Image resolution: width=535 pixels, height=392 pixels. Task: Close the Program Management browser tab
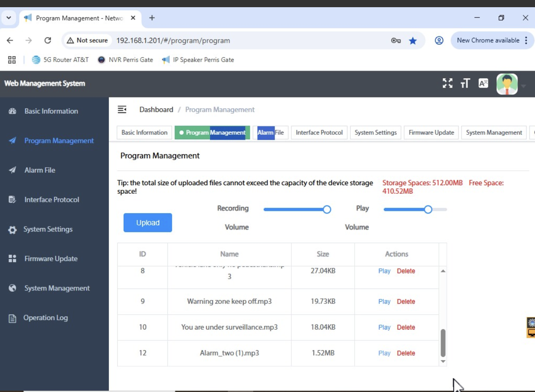point(133,18)
